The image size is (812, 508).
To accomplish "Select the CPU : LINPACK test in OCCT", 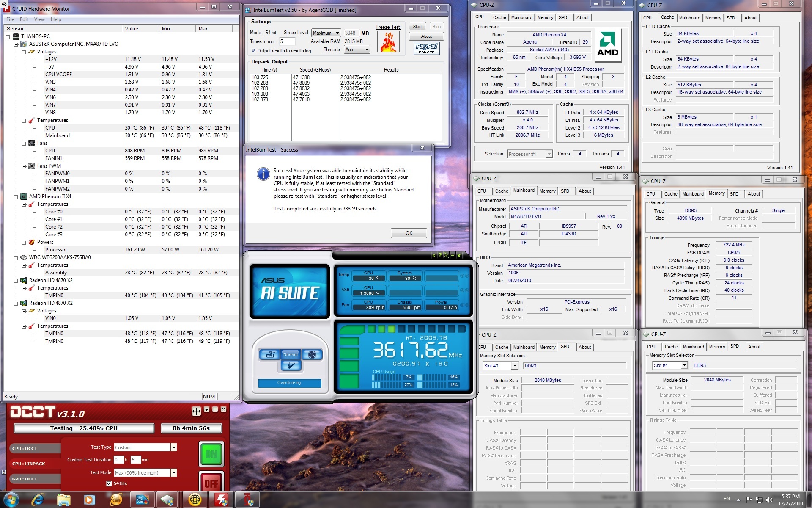I will pos(35,464).
